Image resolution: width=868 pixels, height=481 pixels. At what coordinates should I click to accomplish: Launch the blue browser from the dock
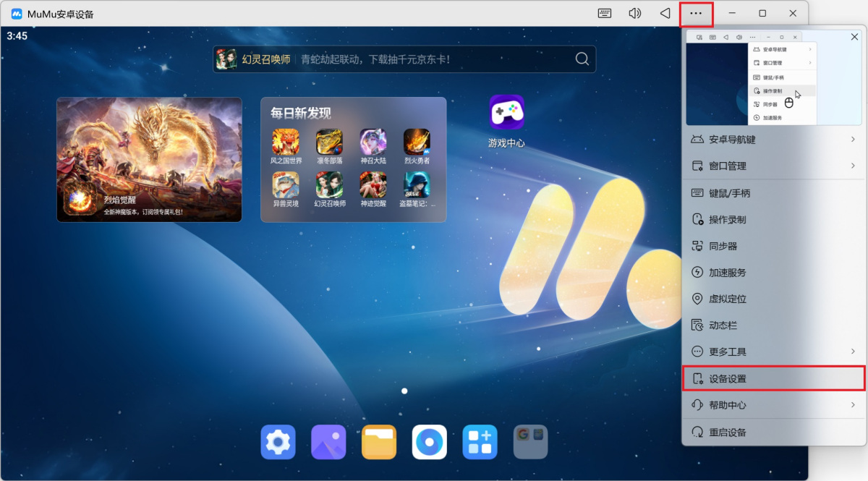pos(430,441)
